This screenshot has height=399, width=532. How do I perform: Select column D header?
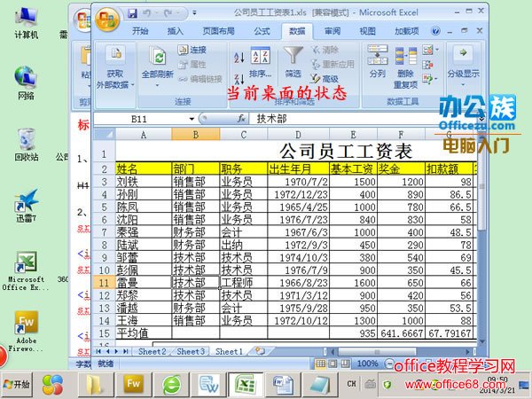[298, 135]
